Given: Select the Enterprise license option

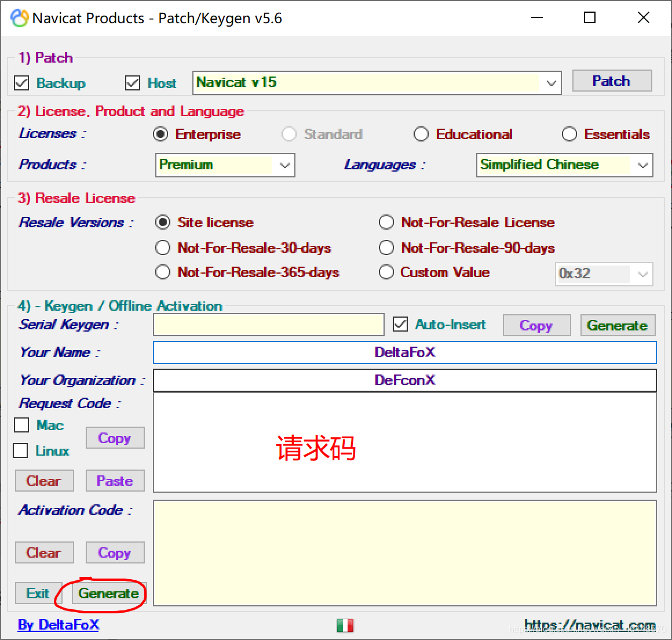Looking at the screenshot, I should pyautogui.click(x=160, y=134).
